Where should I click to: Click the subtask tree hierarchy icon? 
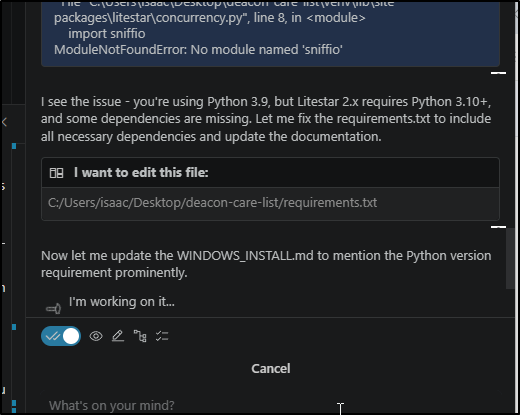coord(140,336)
